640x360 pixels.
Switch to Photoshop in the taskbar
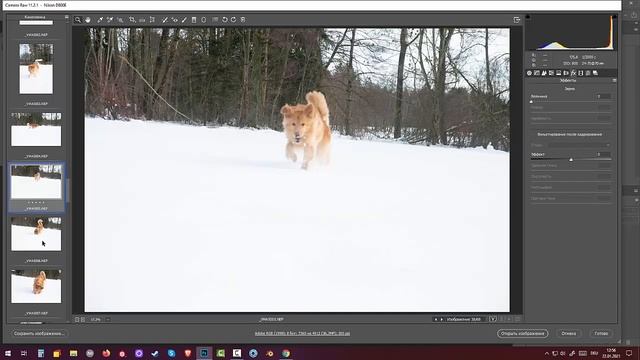click(204, 353)
